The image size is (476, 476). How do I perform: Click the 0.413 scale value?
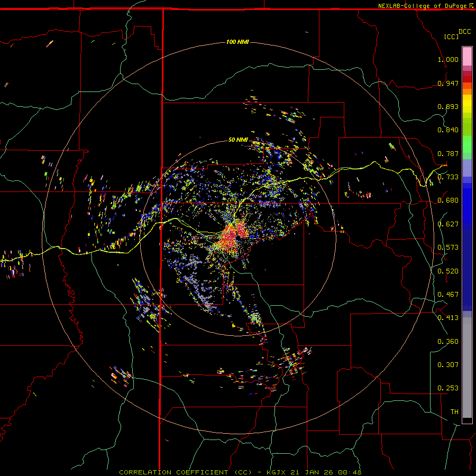(x=448, y=318)
